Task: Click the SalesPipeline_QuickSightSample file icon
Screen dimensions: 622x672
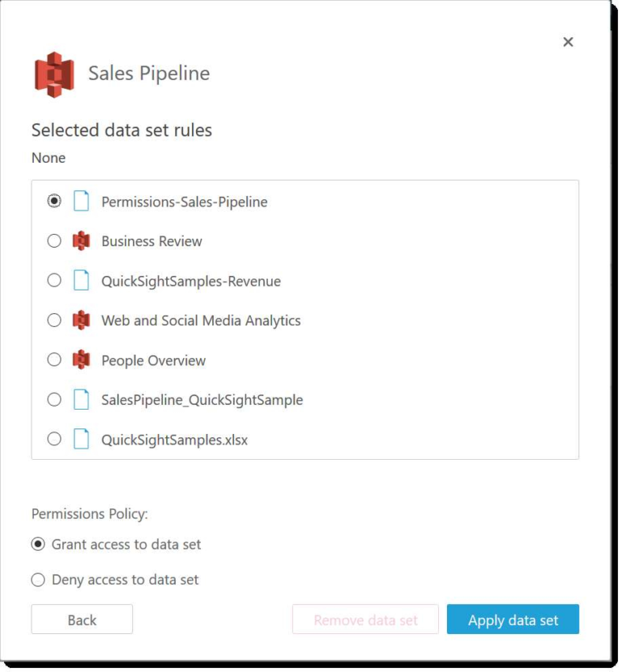Action: click(81, 399)
